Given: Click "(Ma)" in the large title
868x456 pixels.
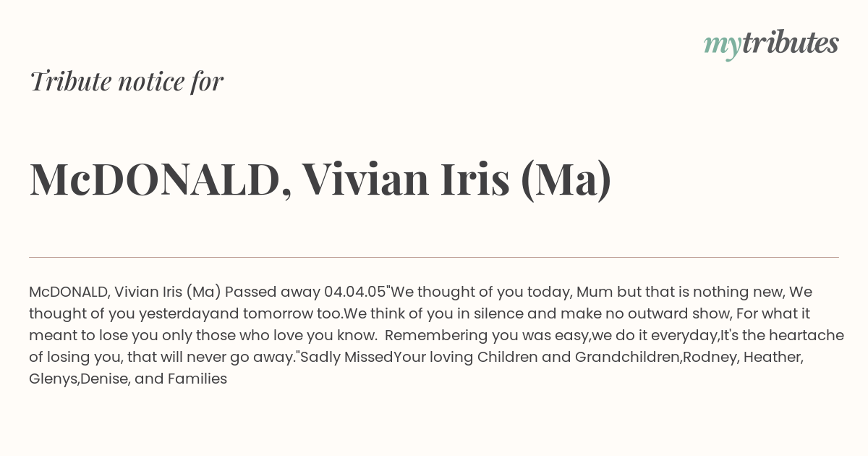Looking at the screenshot, I should 566,180.
